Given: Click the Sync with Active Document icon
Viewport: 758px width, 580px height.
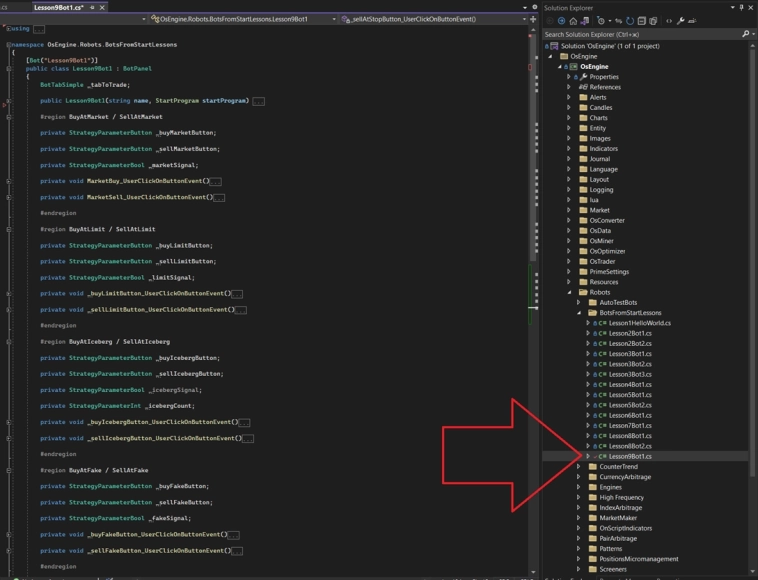Looking at the screenshot, I should coord(620,20).
